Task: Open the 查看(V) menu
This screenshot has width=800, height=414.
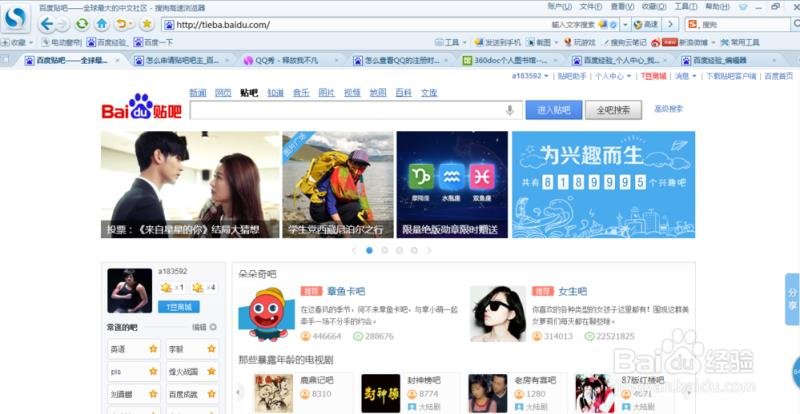Action: click(x=622, y=7)
